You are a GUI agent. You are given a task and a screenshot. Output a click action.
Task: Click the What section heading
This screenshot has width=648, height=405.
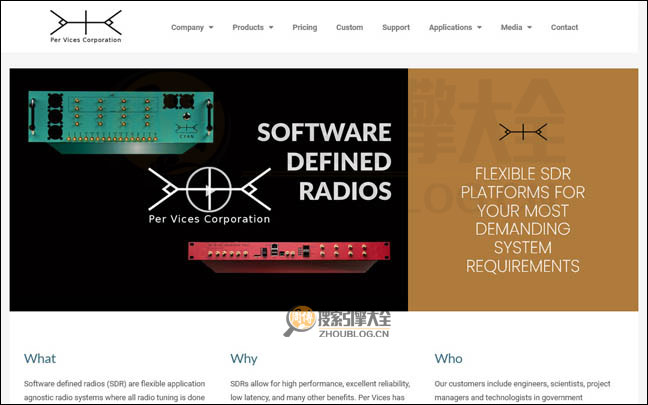click(x=40, y=358)
